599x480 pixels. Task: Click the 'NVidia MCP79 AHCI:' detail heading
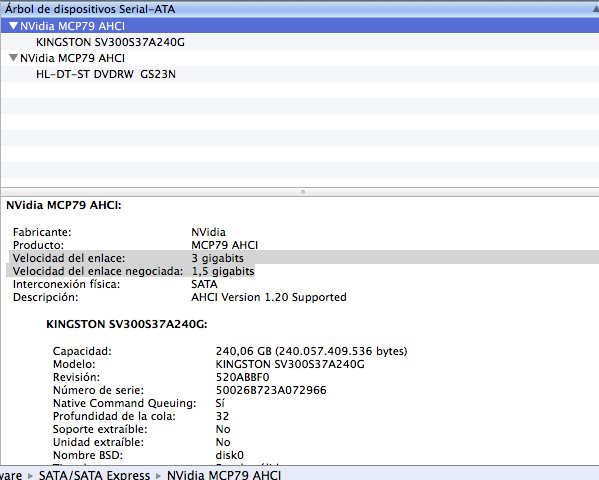click(x=64, y=205)
